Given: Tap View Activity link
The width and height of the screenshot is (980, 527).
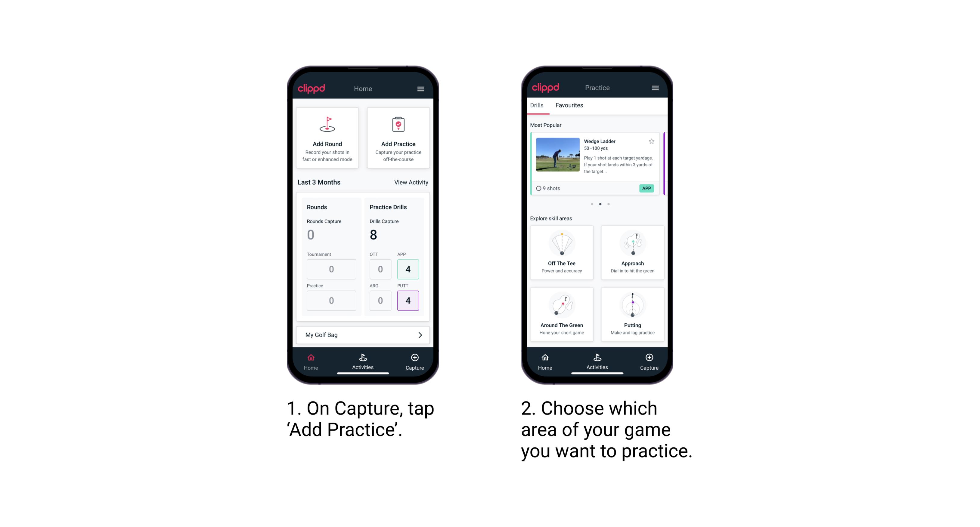Looking at the screenshot, I should coord(411,182).
